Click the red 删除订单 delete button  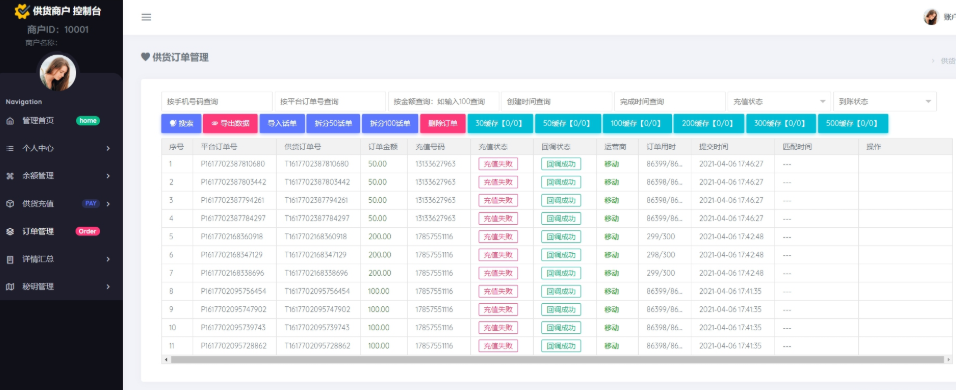(443, 123)
